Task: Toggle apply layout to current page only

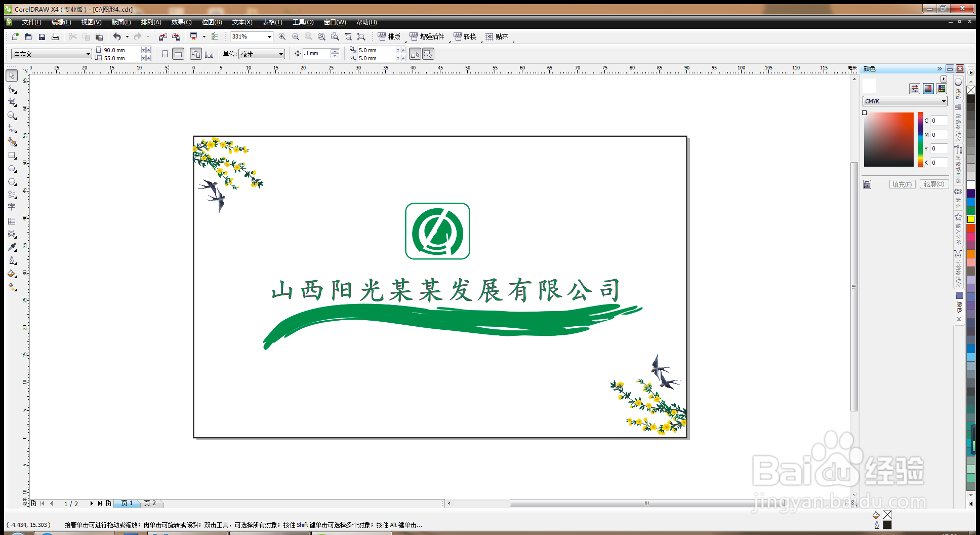Action: [x=209, y=54]
